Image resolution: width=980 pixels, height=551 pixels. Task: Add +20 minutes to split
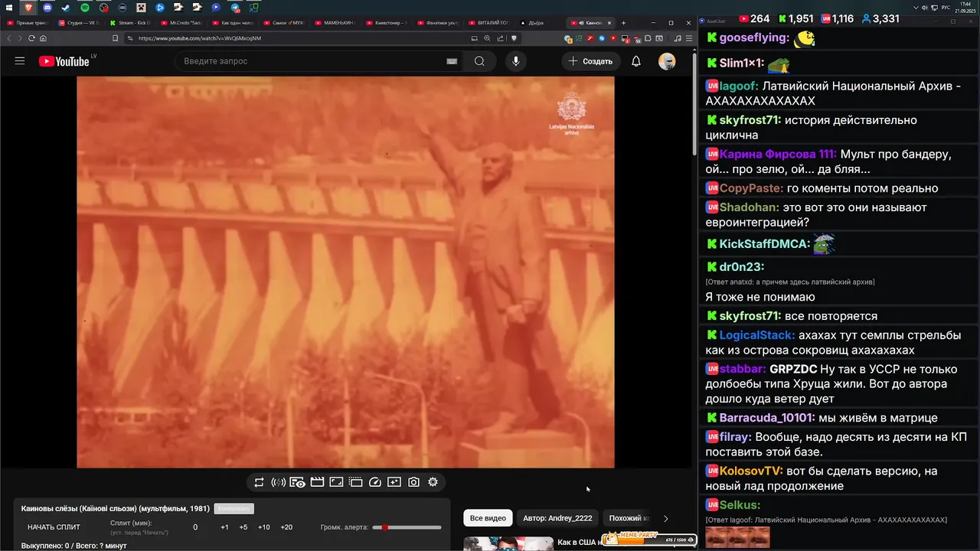(286, 527)
